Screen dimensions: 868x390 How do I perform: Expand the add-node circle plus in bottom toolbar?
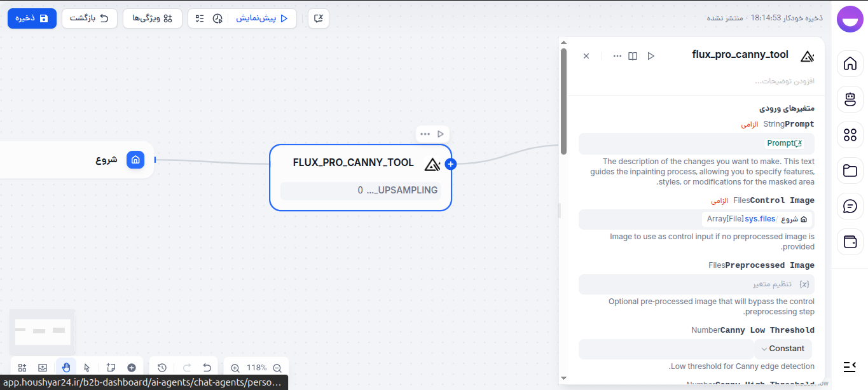pos(132,367)
